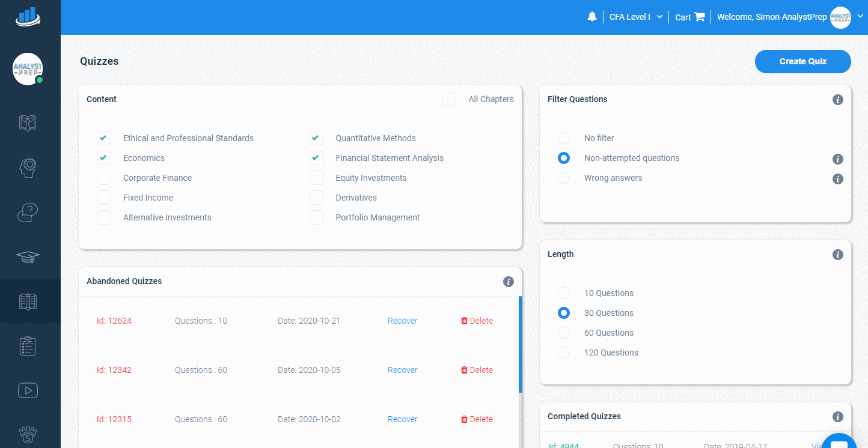Open the clipboard checklist icon in the sidebar
This screenshot has height=448, width=868.
click(x=28, y=345)
